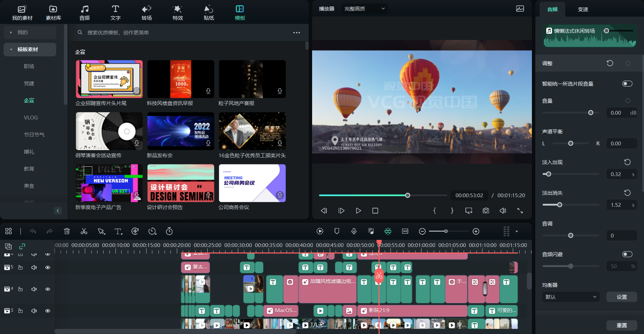Toggle 智能统一所选片段音量 switch
Screen dimensions: 644x334
tap(627, 84)
